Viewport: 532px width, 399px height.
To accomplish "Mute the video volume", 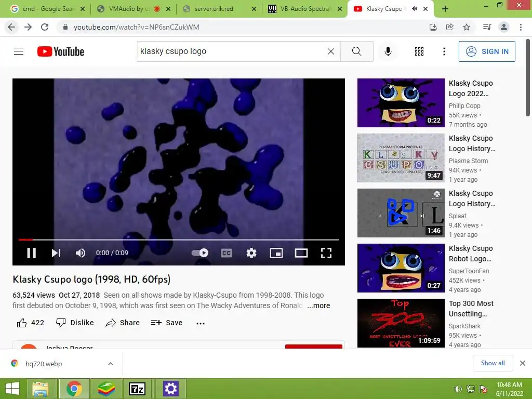I will (81, 253).
